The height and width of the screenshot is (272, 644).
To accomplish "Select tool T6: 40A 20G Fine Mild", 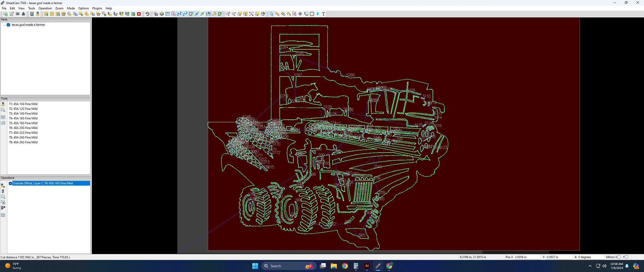I will 23,128.
